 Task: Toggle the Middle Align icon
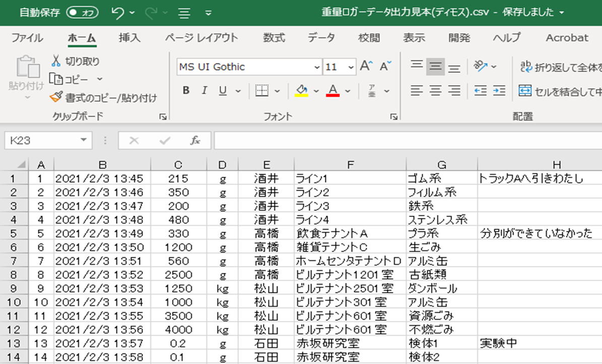pos(435,66)
